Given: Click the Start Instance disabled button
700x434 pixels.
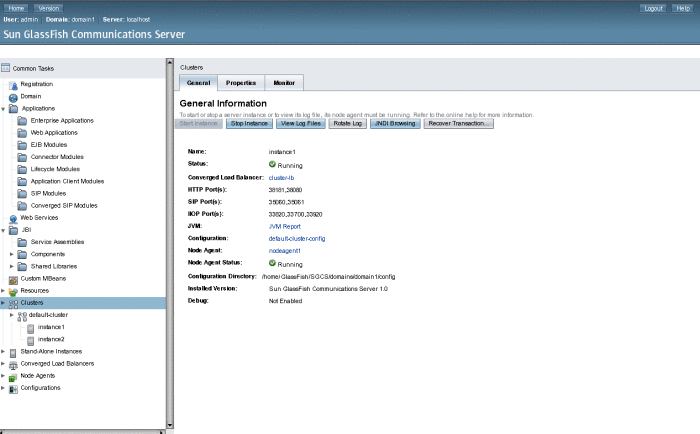Looking at the screenshot, I should pyautogui.click(x=199, y=124).
